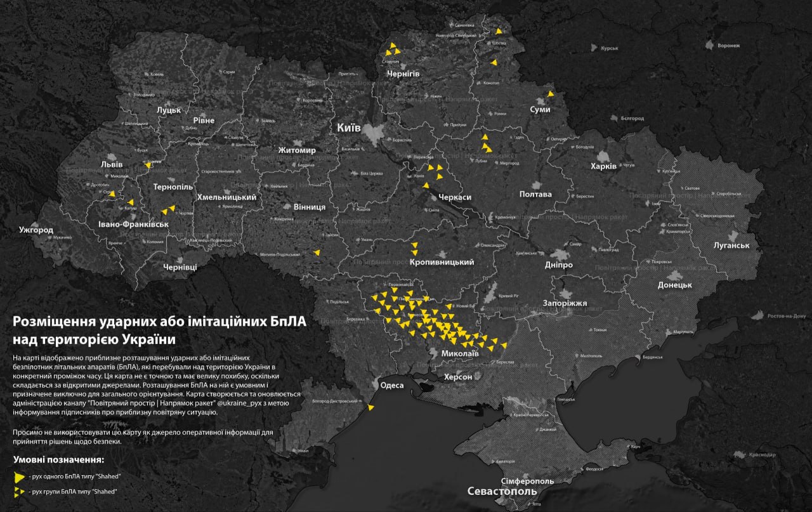Select the easternmost drone marker near Берислав
812x512 pixels.
pos(504,345)
